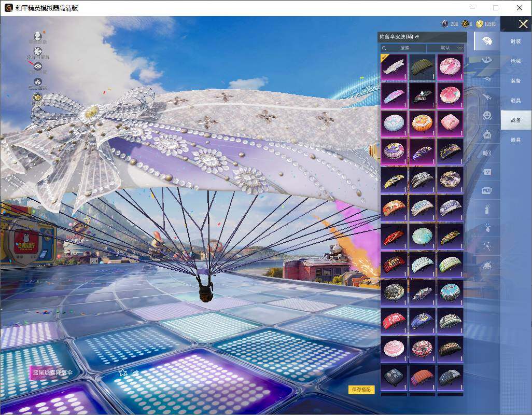
Task: Open the picture gallery category icon
Action: (487, 191)
